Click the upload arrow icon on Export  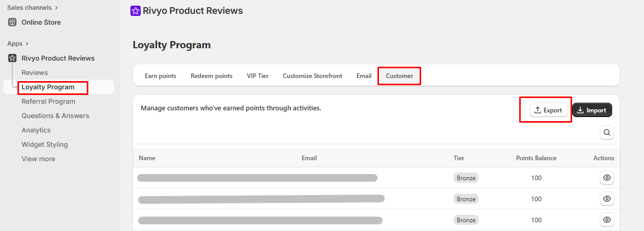(538, 110)
